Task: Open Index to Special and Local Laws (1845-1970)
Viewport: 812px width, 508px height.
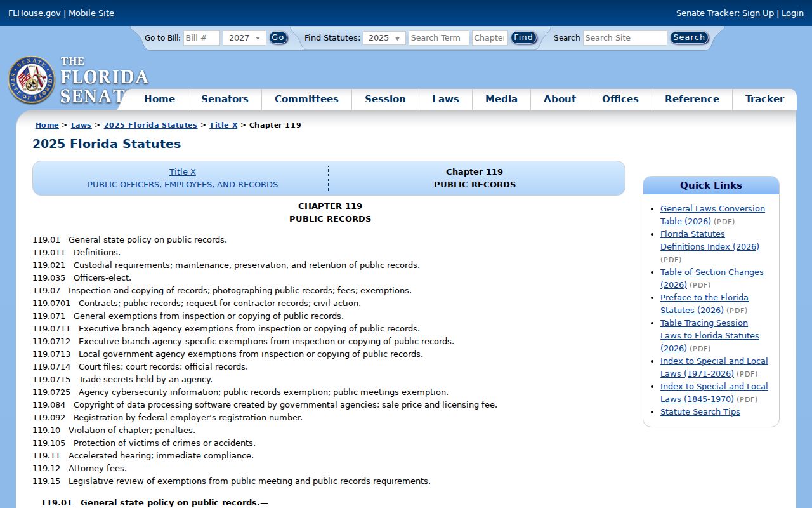Action: (714, 392)
